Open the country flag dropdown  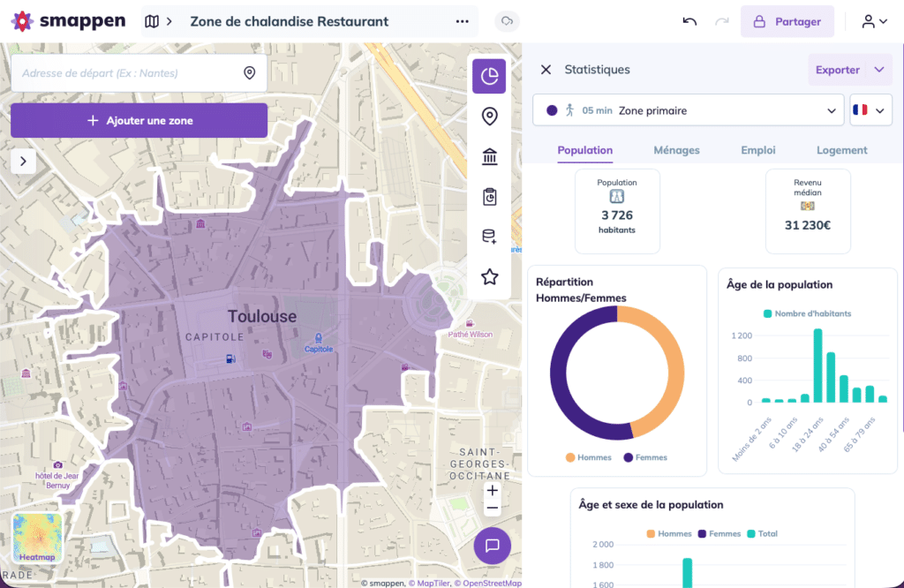click(x=870, y=110)
